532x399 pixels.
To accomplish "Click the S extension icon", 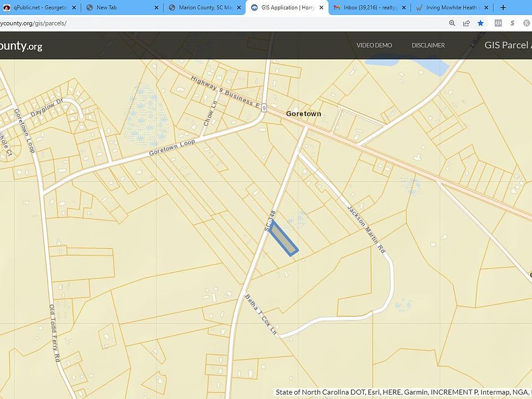I will [x=512, y=23].
